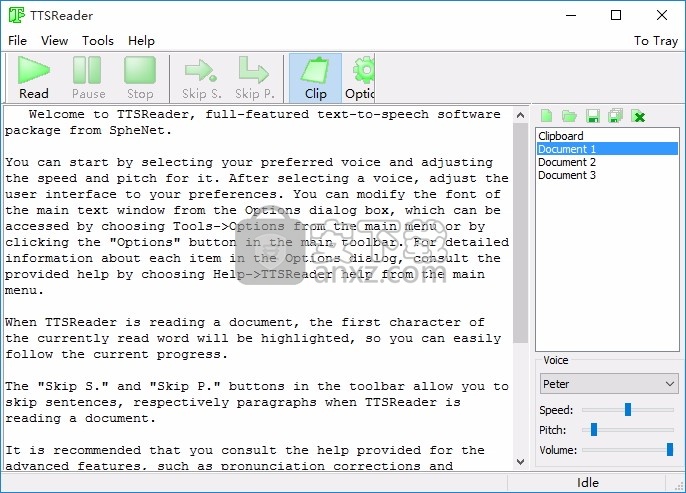Skip a sentence with Skip S.

(x=201, y=78)
